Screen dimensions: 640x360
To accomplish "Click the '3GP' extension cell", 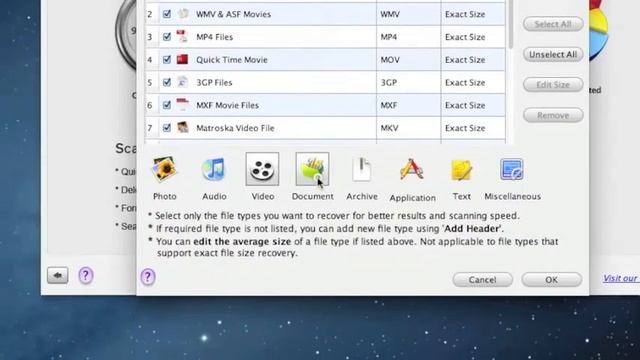I will pos(409,82).
